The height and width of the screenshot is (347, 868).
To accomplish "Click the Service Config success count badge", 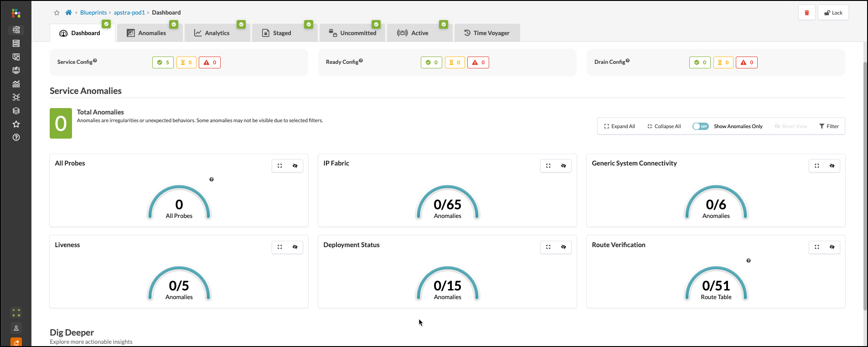I will [x=163, y=62].
